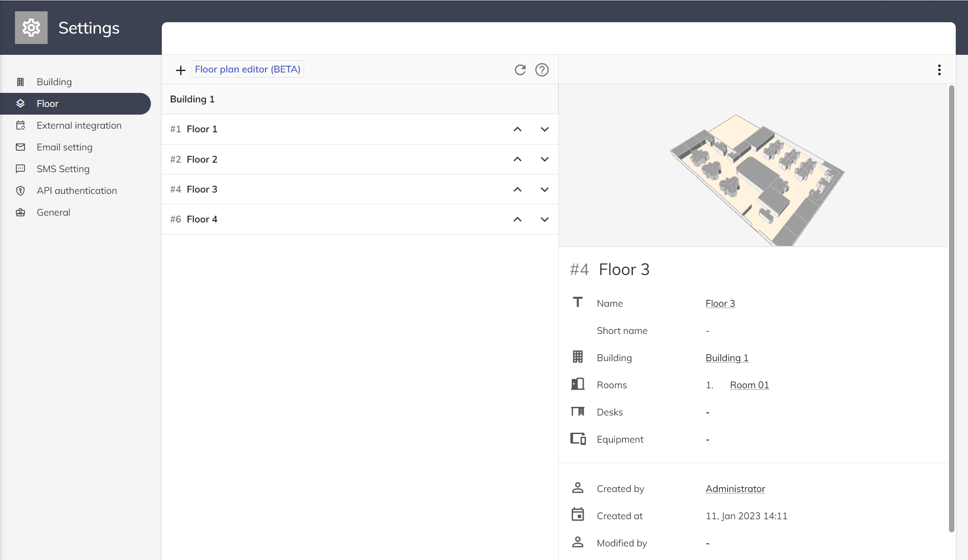Image resolution: width=968 pixels, height=560 pixels.
Task: Move Floor 3 down with chevron
Action: coord(544,189)
